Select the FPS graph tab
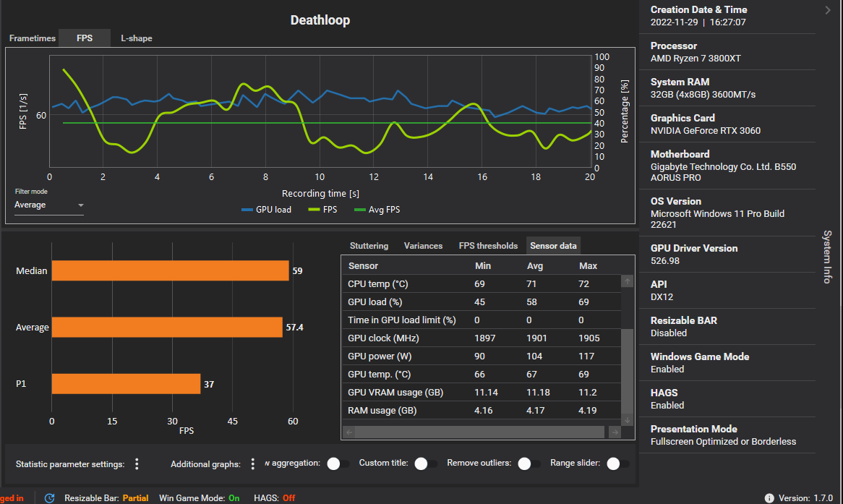 click(85, 38)
